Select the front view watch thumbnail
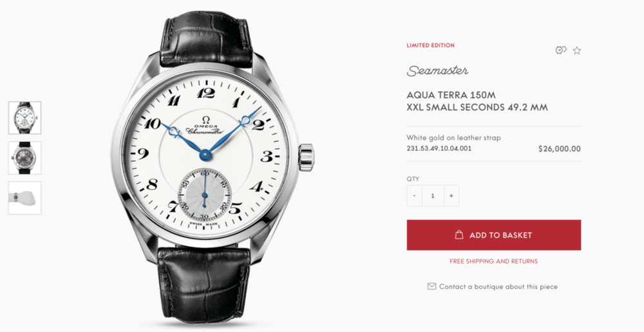This screenshot has width=644, height=332. coord(24,117)
